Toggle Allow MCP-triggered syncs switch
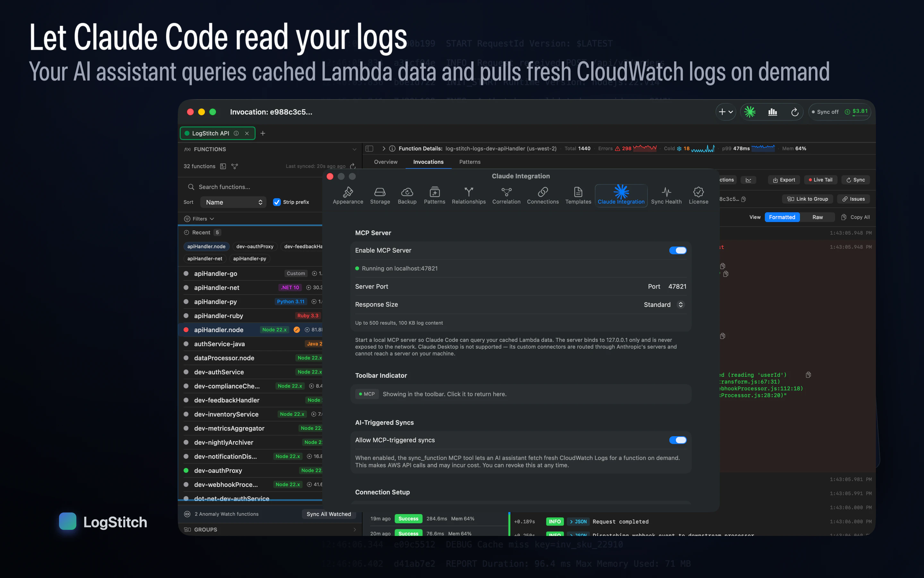The image size is (924, 578). [x=678, y=440]
